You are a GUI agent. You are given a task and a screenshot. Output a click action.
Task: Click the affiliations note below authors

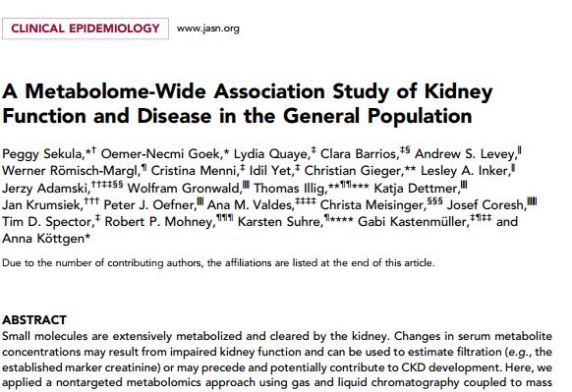[218, 263]
